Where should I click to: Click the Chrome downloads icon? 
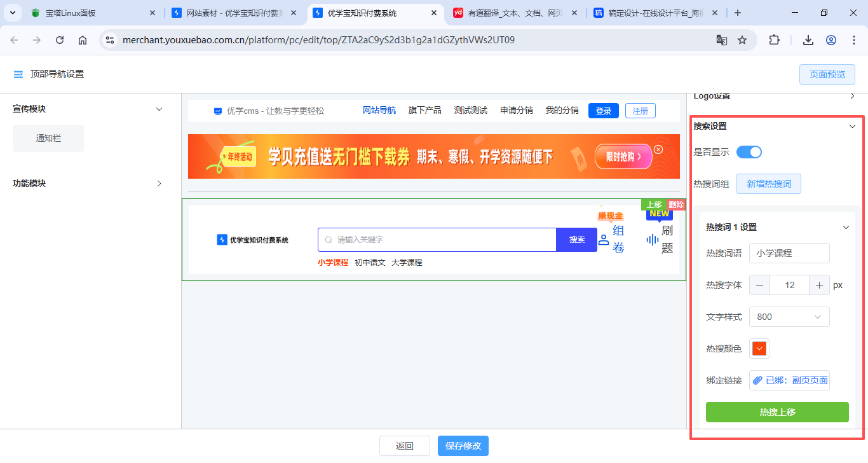click(x=808, y=40)
